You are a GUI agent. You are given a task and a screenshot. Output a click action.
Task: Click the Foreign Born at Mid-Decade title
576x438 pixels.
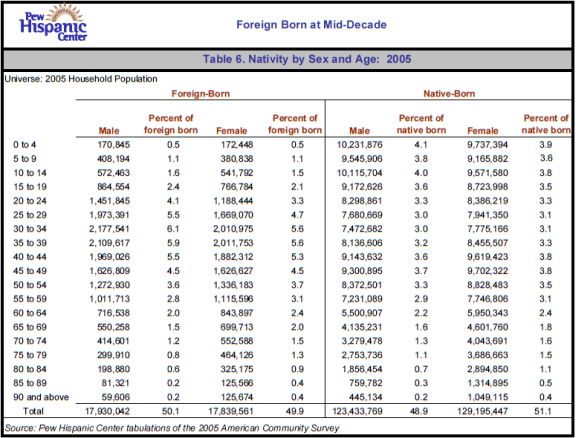(312, 25)
